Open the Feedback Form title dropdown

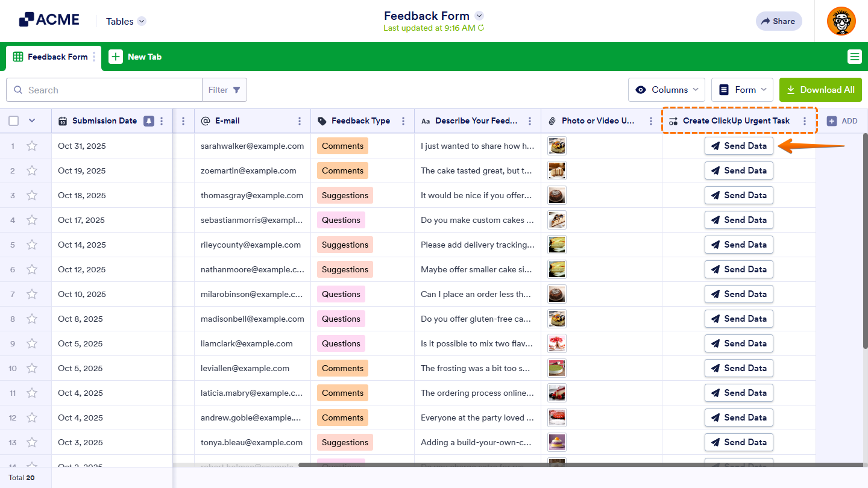479,16
